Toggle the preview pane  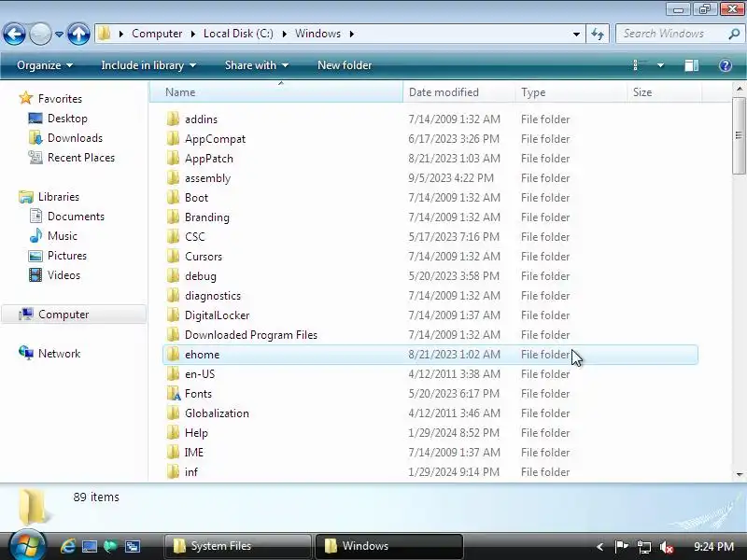(x=692, y=65)
